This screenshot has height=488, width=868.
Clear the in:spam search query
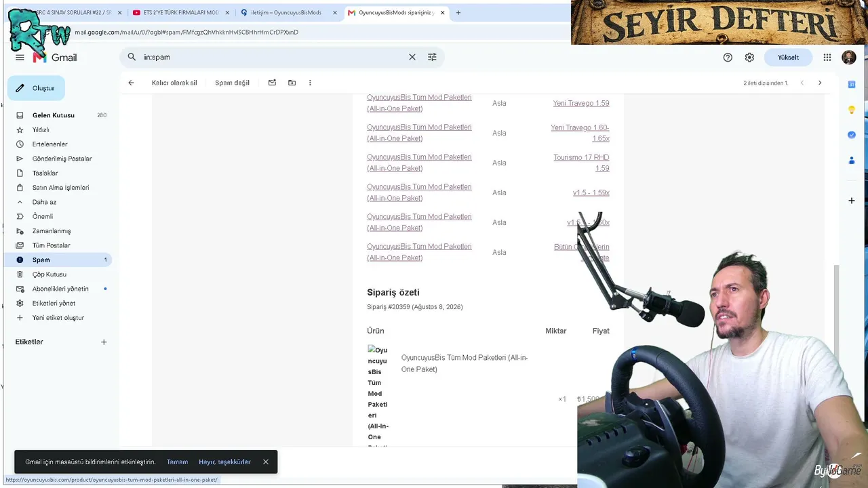[412, 57]
